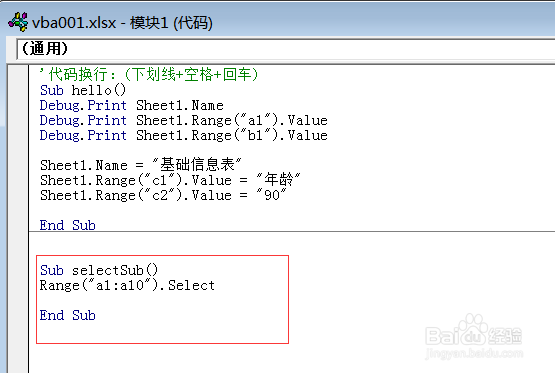This screenshot has width=555, height=373.
Task: Click the line assigning "90" to c2
Action: click(163, 195)
